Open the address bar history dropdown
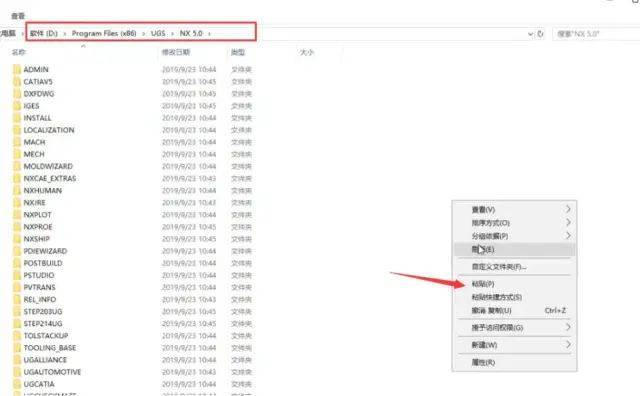 pos(530,34)
